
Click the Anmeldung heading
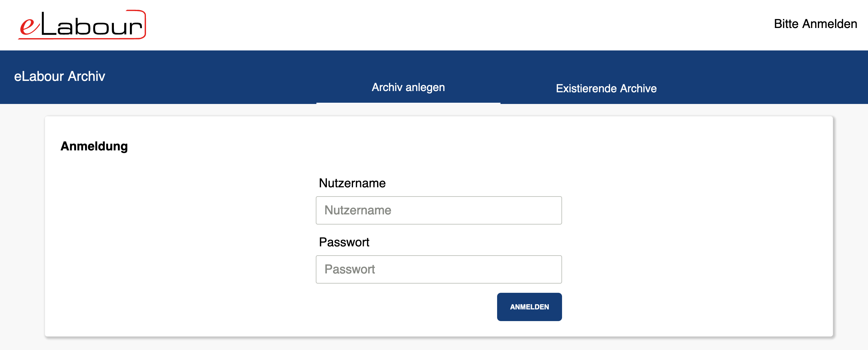click(x=94, y=146)
